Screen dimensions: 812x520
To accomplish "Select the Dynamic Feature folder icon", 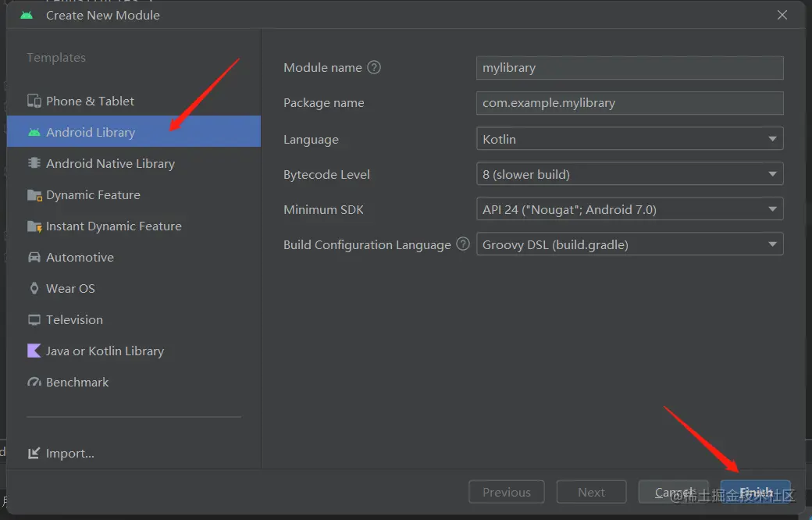I will [34, 195].
